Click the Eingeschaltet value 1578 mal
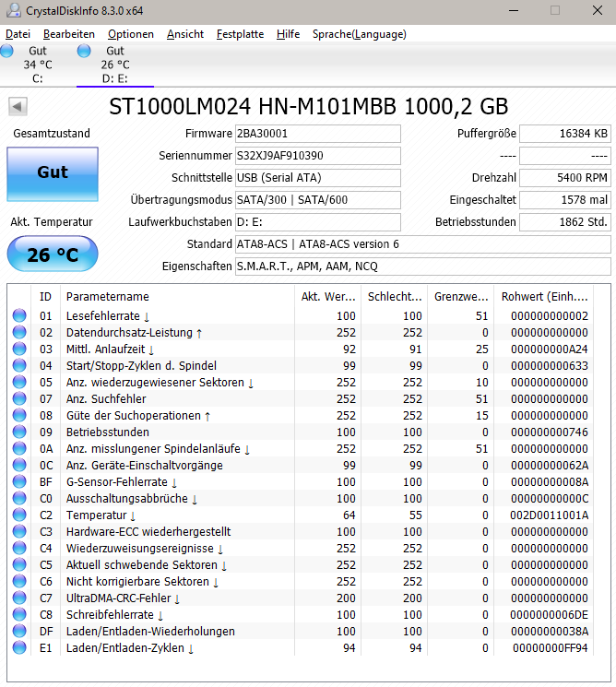Image resolution: width=616 pixels, height=687 pixels. [x=565, y=200]
